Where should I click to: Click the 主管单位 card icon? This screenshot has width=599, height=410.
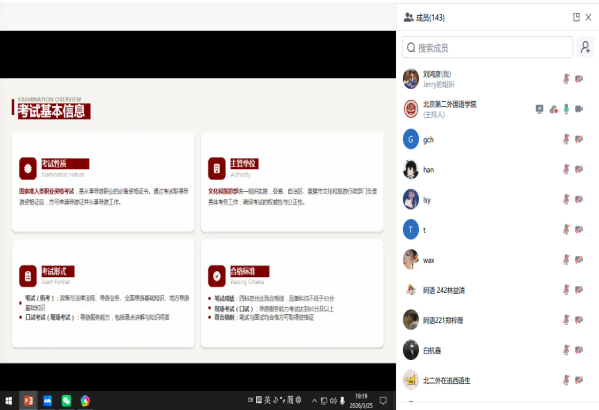coord(217,169)
